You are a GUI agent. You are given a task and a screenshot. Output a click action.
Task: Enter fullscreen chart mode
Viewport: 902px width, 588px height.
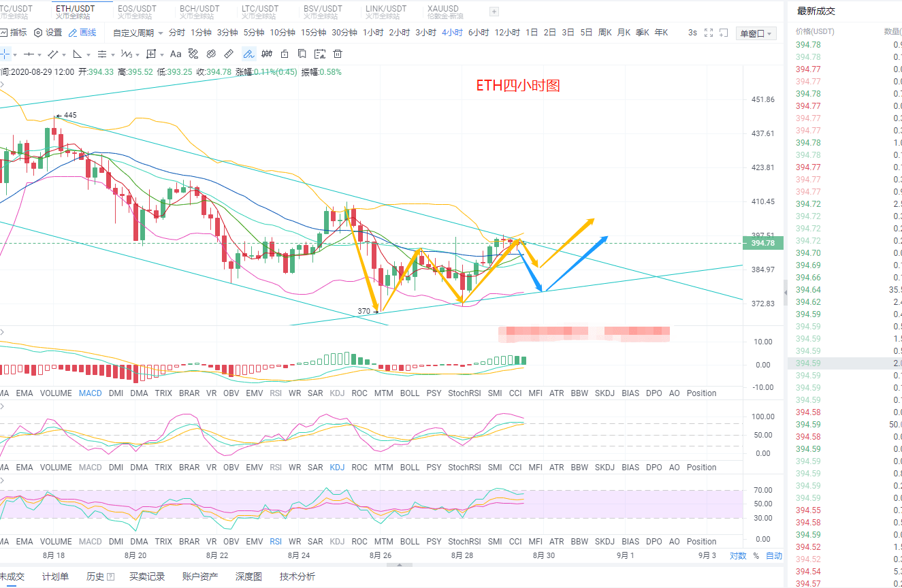click(x=709, y=33)
